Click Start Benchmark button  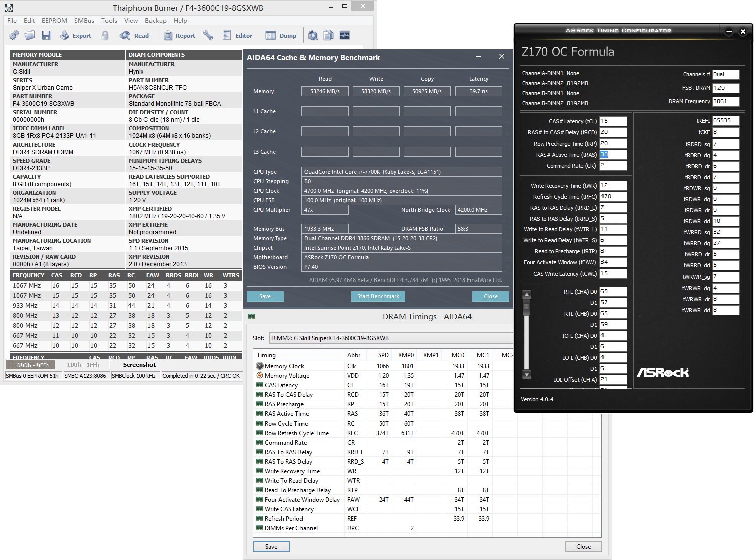378,296
